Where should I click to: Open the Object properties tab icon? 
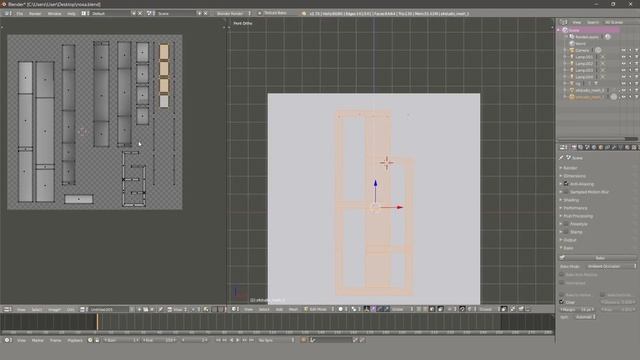601,147
